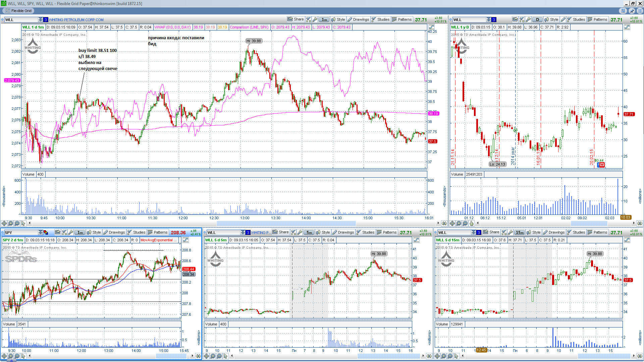Change the 1m timeframe in the top-left chart
644x362 pixels.
coord(324,19)
